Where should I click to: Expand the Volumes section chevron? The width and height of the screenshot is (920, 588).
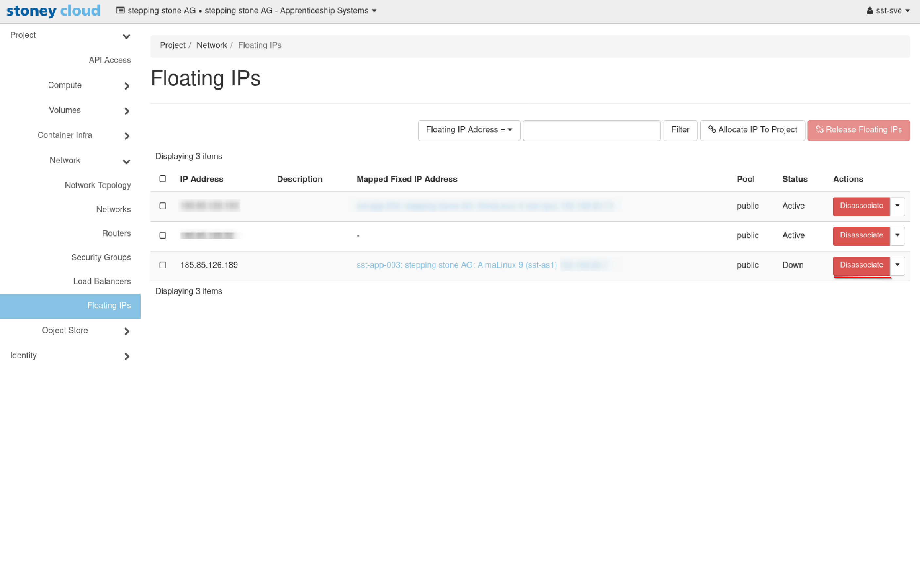coord(127,111)
